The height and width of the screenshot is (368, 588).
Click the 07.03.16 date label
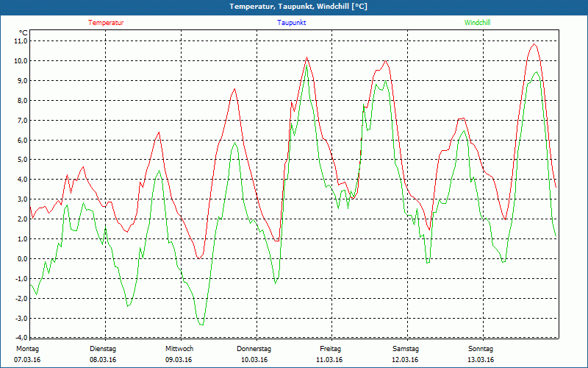coord(27,360)
